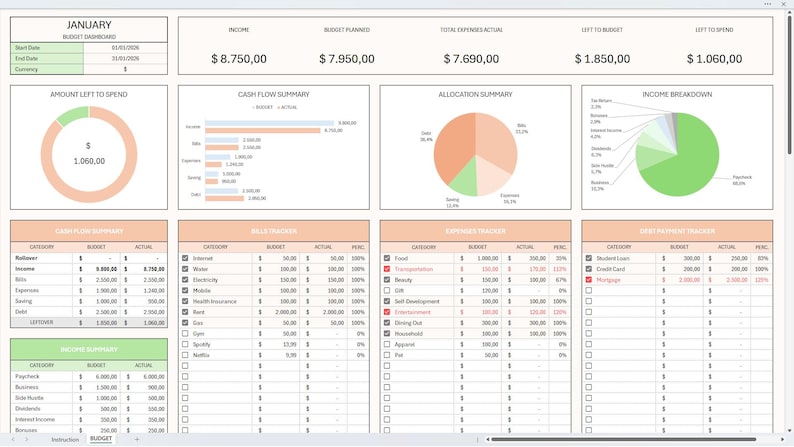794x447 pixels.
Task: Select the JANUARY title cell
Action: tap(89, 25)
